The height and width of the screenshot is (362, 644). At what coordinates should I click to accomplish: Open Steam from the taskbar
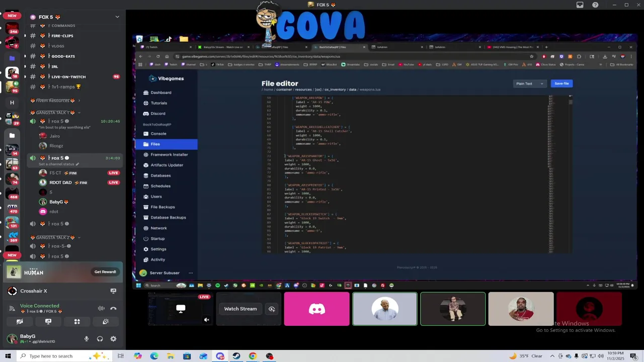pyautogui.click(x=236, y=356)
